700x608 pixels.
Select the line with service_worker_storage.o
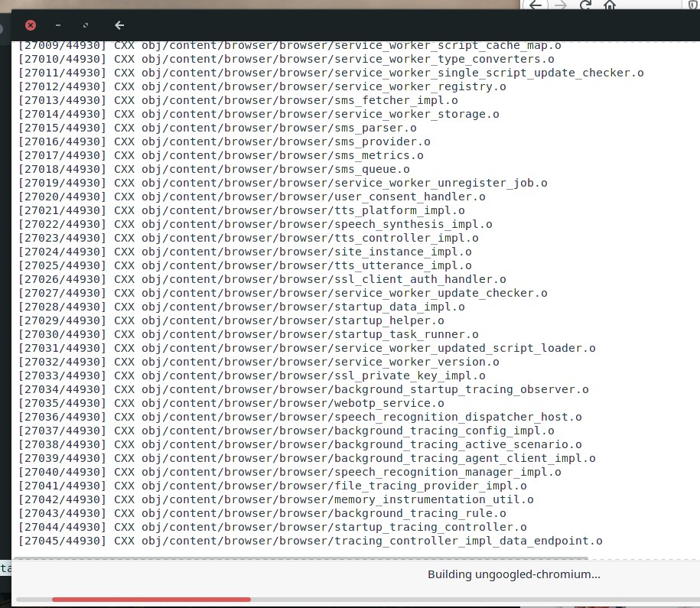[x=259, y=114]
